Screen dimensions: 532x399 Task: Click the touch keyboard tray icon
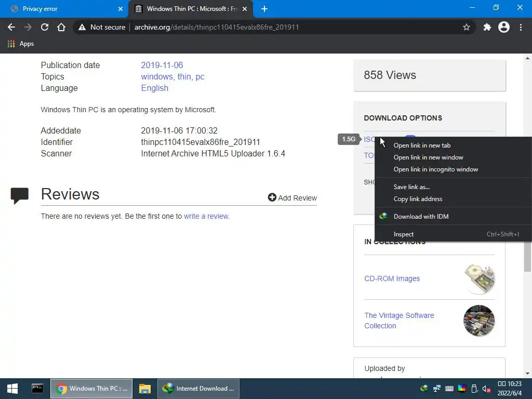[x=449, y=389]
